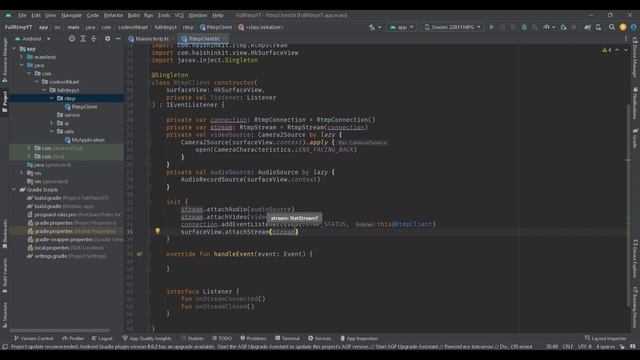Open Layout Inspector tool window
Image resolution: width=640 pixels, height=360 pixels.
click(605, 338)
